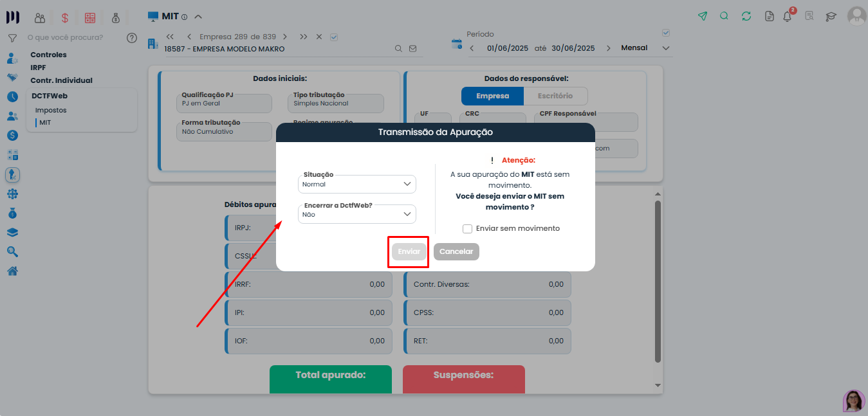Open the people module icon in top bar
868x416 pixels.
pos(40,17)
